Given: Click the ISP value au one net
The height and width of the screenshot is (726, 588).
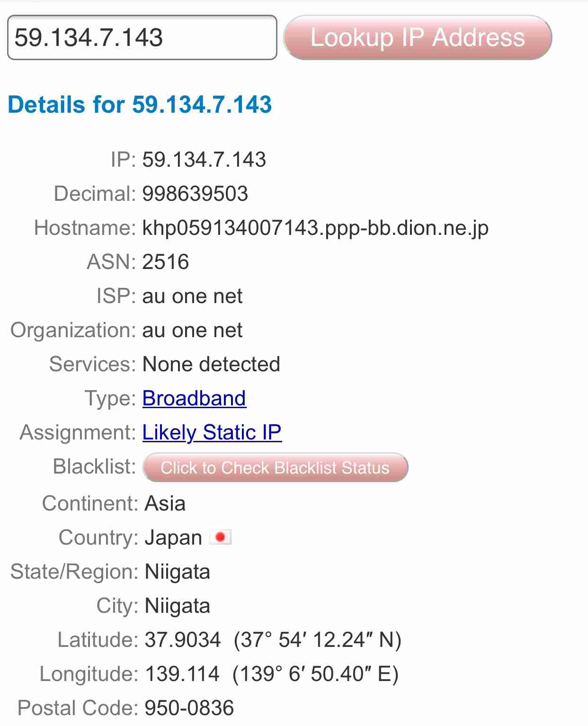Looking at the screenshot, I should (192, 296).
